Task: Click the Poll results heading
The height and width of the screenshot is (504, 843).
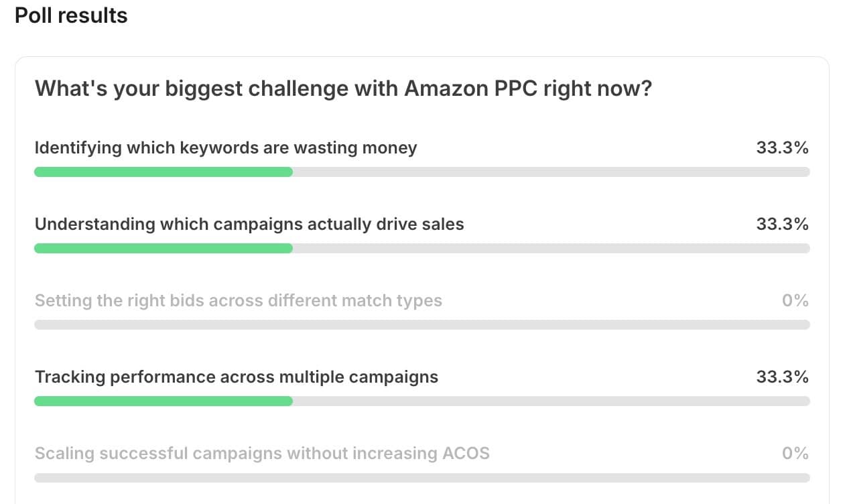Action: coord(71,15)
